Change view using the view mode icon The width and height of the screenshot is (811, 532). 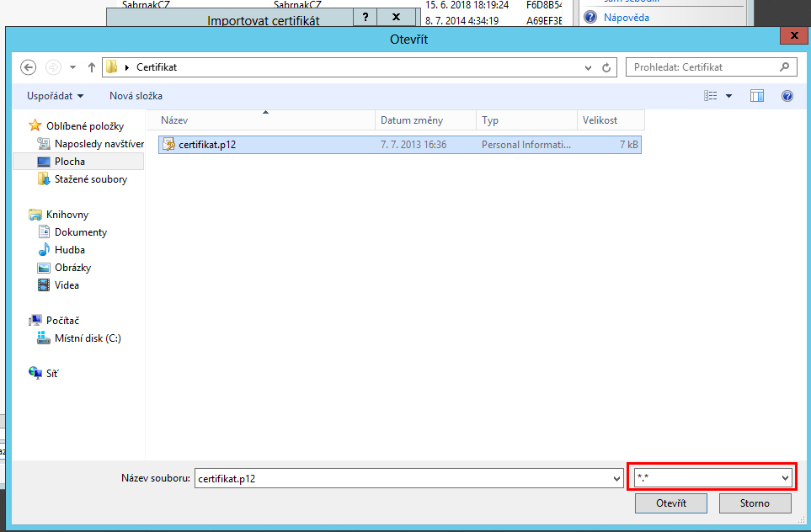pyautogui.click(x=711, y=96)
